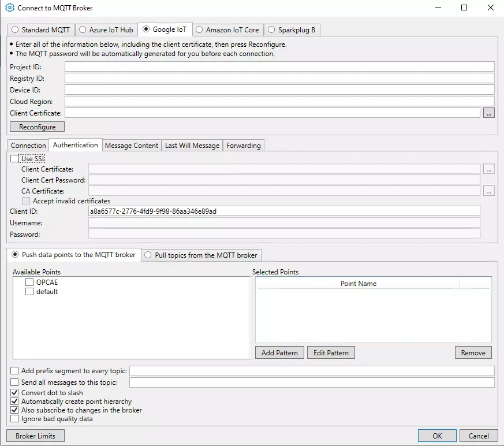Select Push data points to MQTT broker
Screen dimensions: 504x446
point(73,255)
